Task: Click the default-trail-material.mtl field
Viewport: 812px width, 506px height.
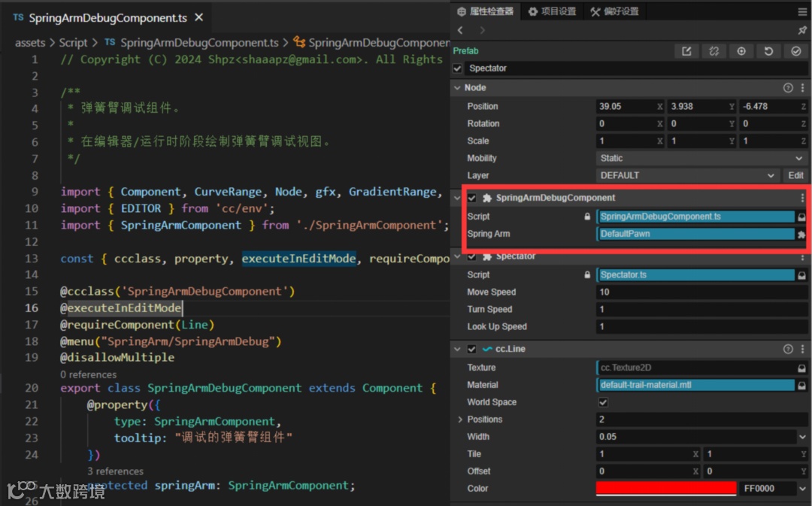Action: coord(695,385)
